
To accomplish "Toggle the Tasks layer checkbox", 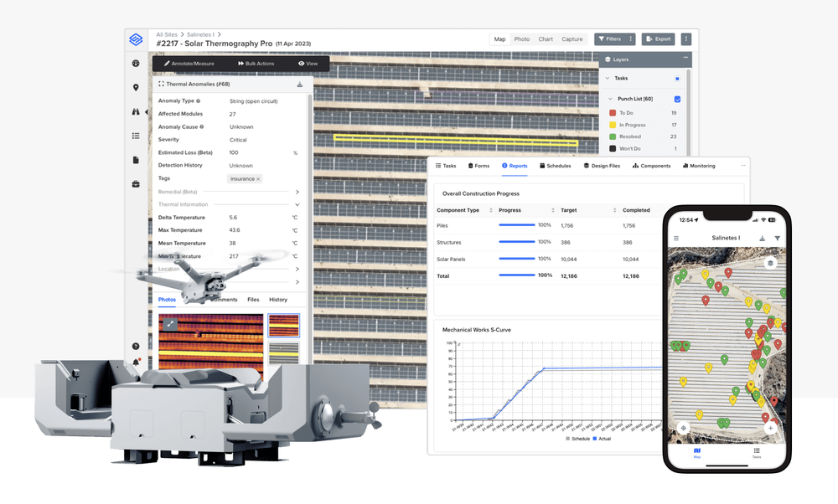I will click(677, 79).
